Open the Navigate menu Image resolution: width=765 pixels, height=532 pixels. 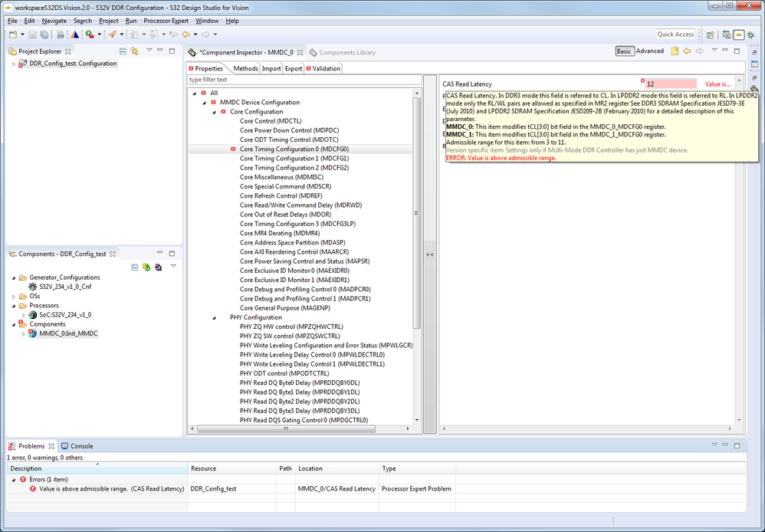[x=54, y=21]
